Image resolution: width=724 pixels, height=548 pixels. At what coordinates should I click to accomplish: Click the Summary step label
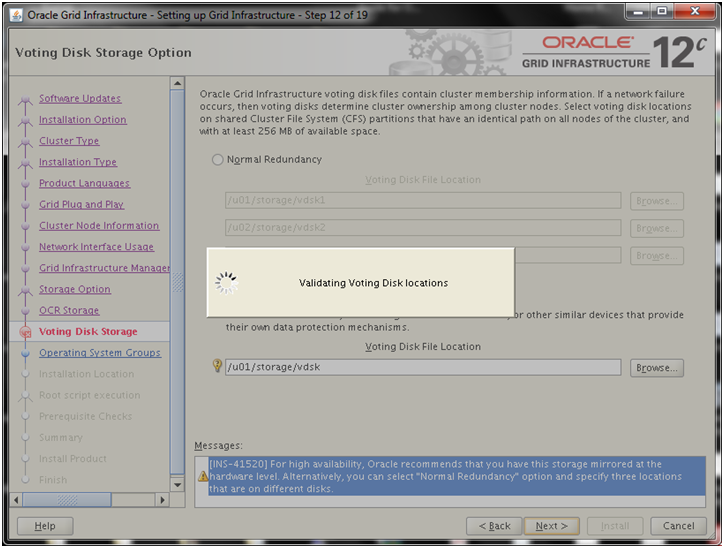tap(61, 438)
